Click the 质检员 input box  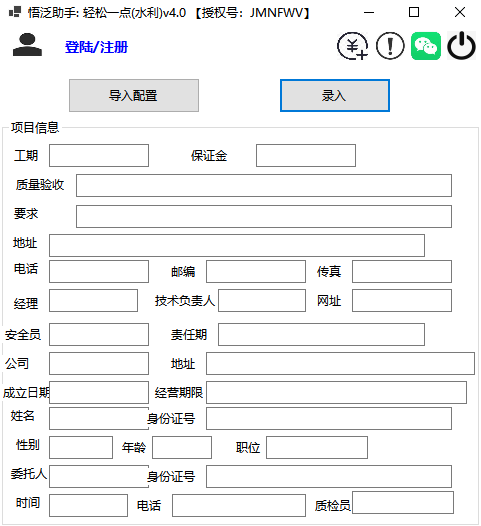coord(403,503)
